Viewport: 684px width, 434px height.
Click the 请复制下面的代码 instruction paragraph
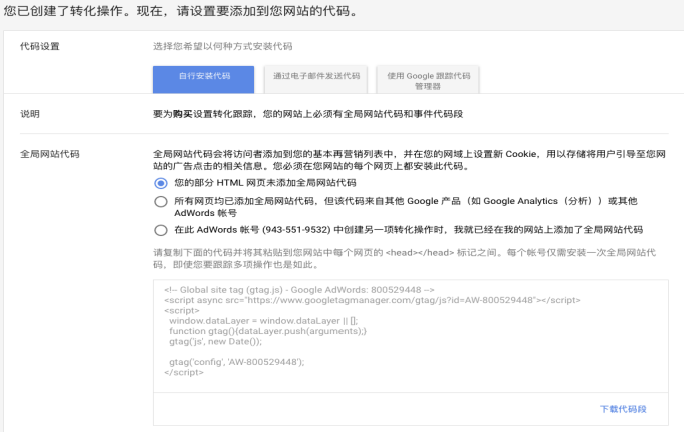404,259
